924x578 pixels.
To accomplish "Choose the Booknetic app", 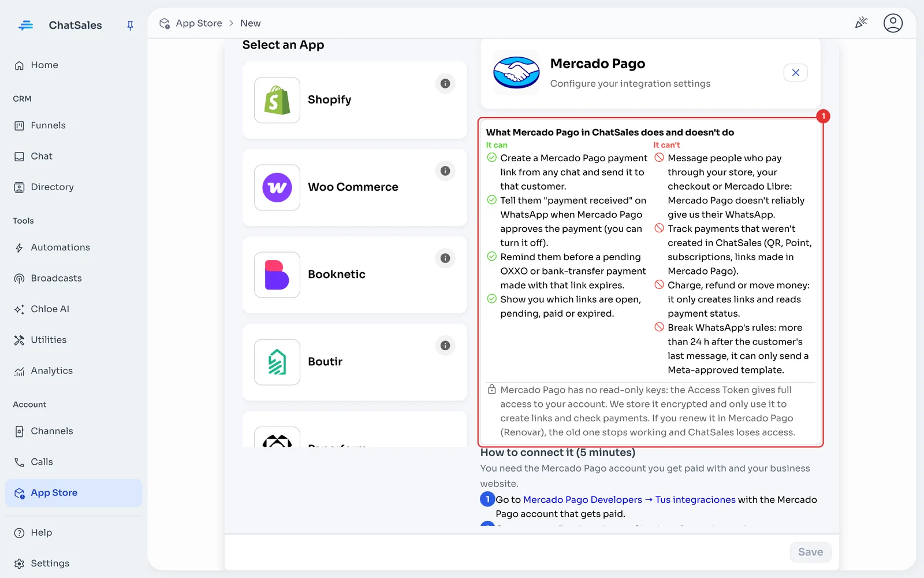I will (x=355, y=275).
